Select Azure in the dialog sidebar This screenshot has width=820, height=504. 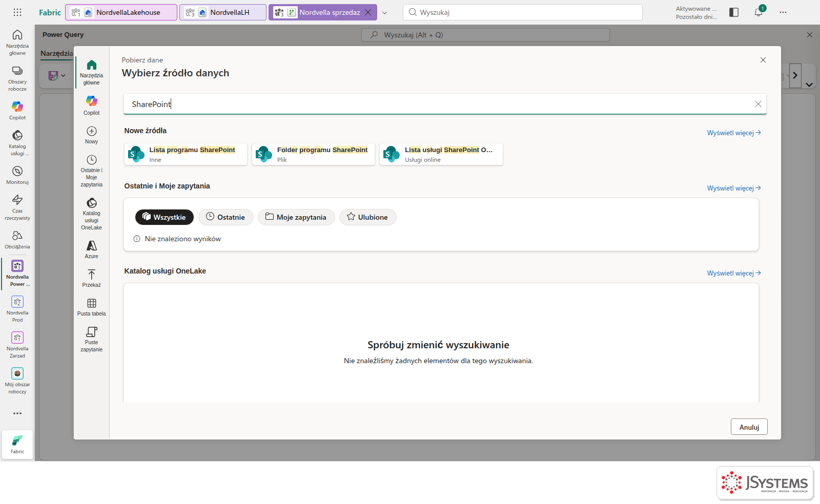(x=92, y=250)
